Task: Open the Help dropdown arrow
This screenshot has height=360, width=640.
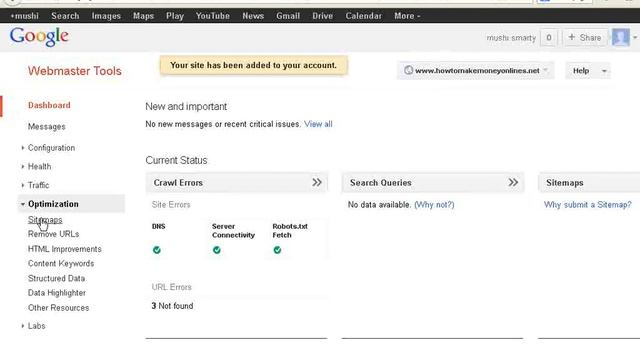Action: pyautogui.click(x=604, y=71)
